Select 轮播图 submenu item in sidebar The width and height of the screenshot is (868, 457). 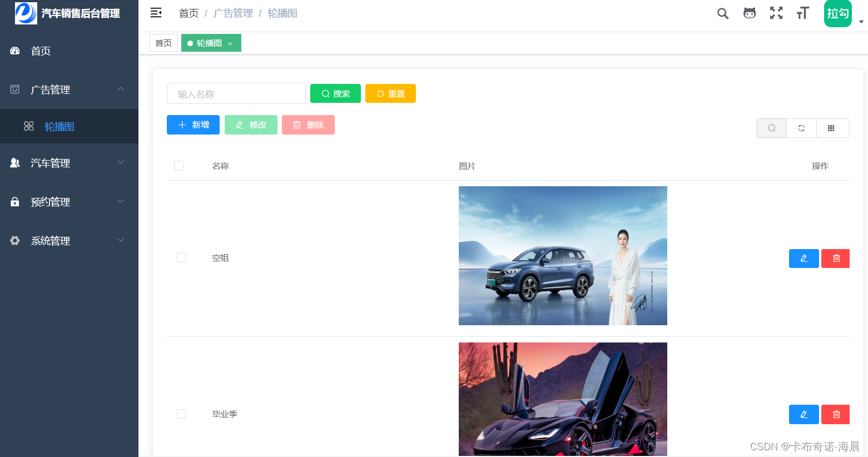(69, 126)
